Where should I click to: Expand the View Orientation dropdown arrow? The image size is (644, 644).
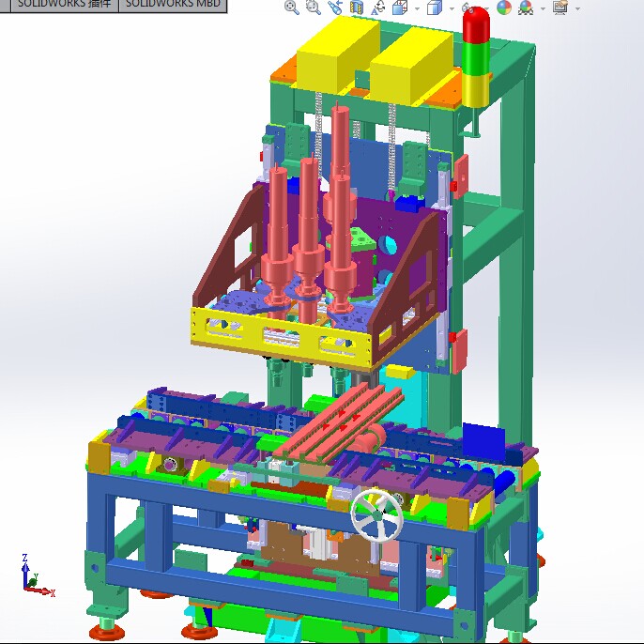(417, 8)
